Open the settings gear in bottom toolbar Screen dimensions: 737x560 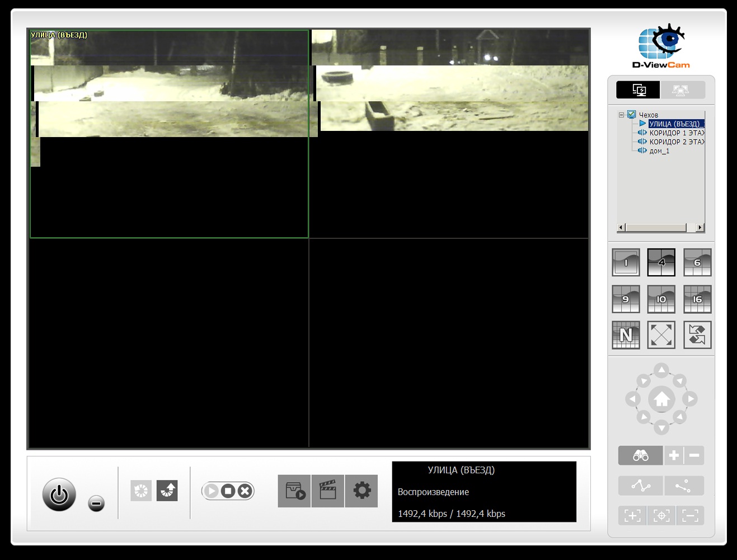[x=362, y=491]
